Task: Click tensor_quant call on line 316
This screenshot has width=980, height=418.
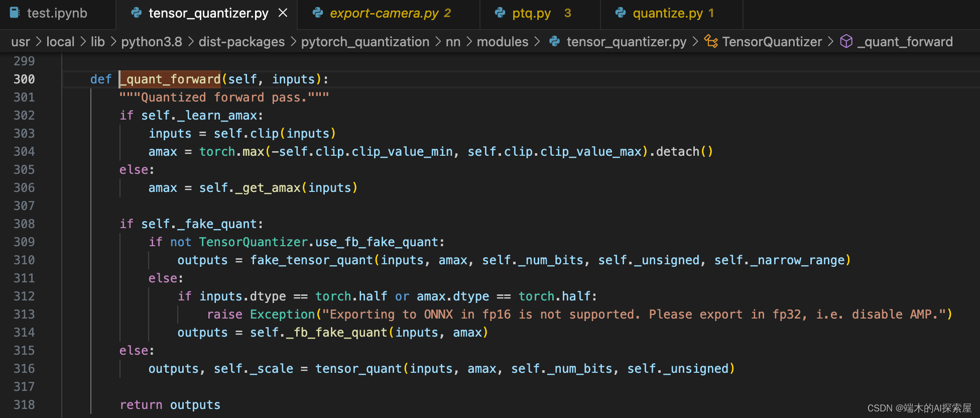Action: (358, 369)
